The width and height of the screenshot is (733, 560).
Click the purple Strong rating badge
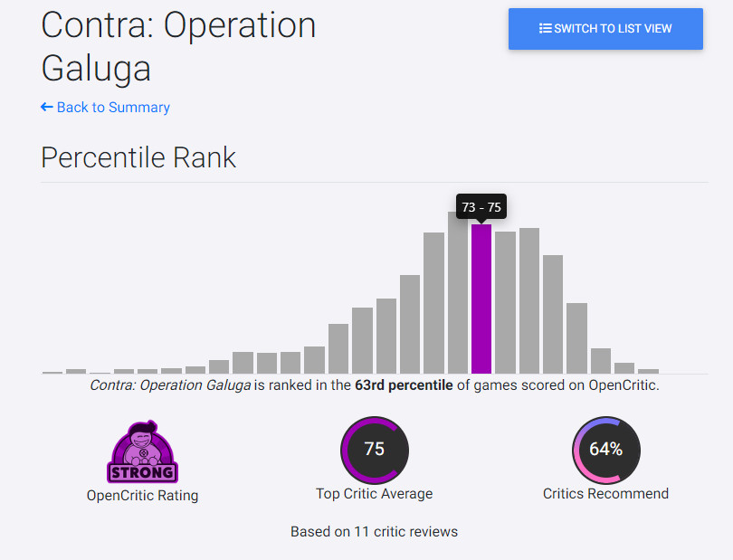pos(143,452)
